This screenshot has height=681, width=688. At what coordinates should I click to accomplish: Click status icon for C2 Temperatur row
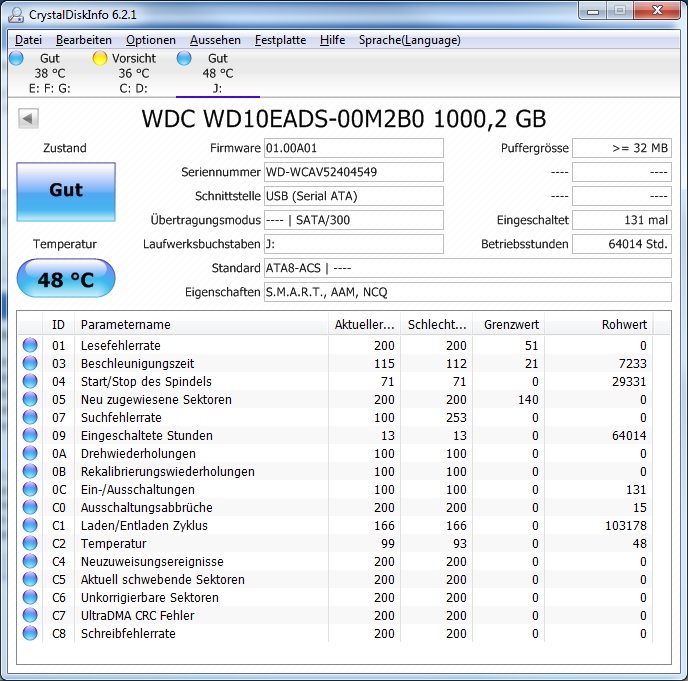30,543
